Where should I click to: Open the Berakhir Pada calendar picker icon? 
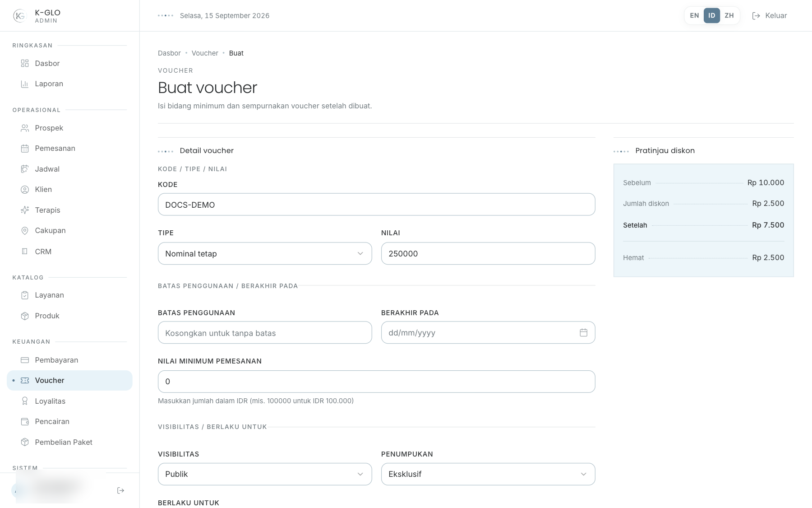click(x=583, y=333)
